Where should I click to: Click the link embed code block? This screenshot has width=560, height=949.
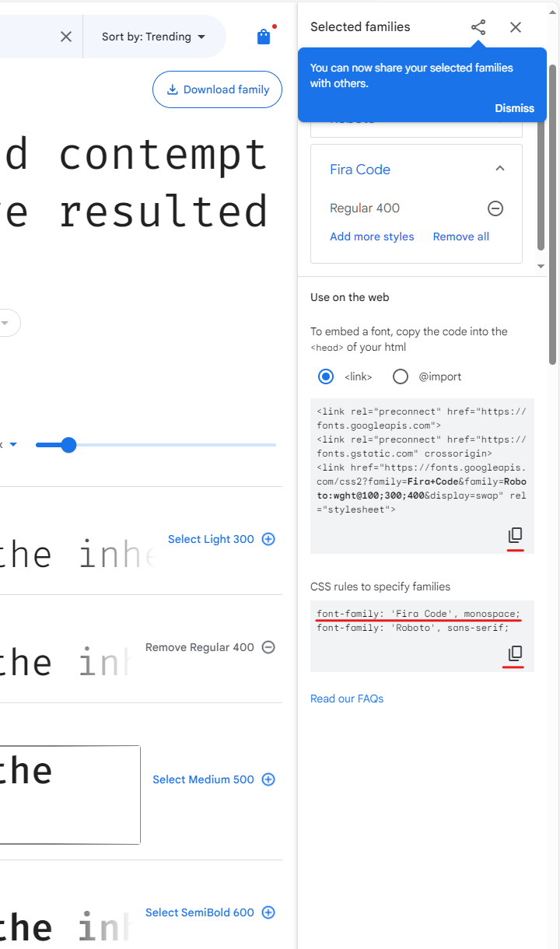(x=422, y=475)
